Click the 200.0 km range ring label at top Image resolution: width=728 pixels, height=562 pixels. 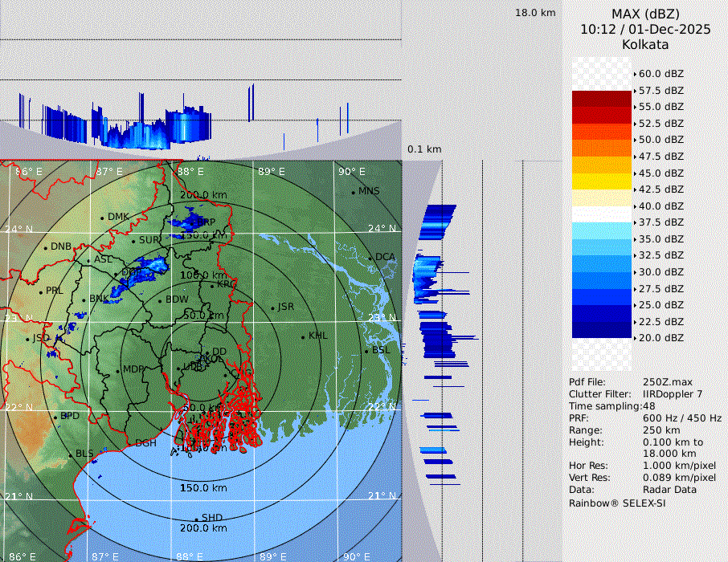(203, 195)
